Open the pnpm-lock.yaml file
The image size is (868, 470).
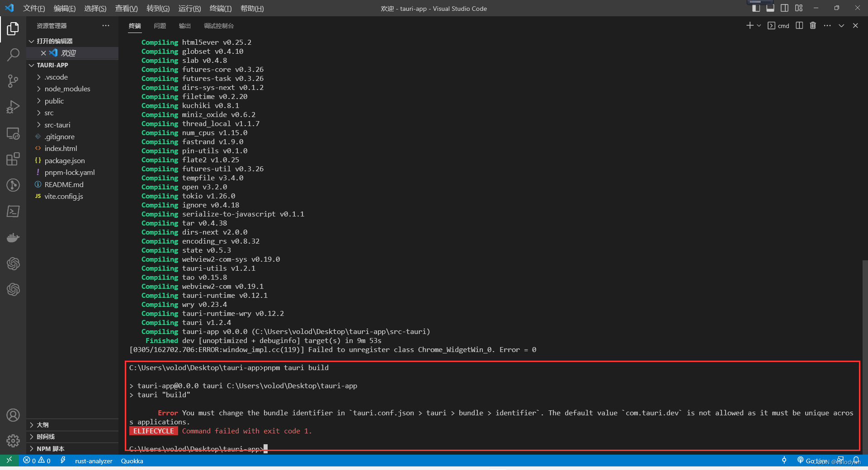(72, 173)
